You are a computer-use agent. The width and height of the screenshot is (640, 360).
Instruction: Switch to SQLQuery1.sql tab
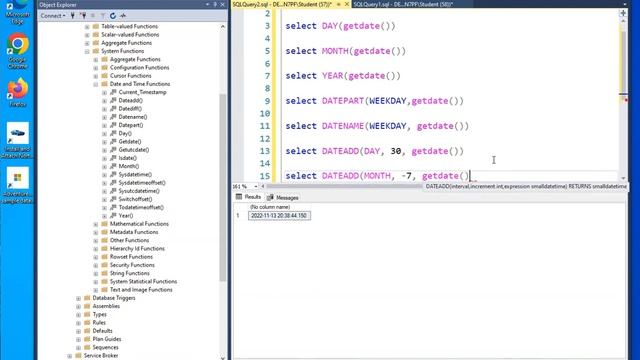click(403, 4)
